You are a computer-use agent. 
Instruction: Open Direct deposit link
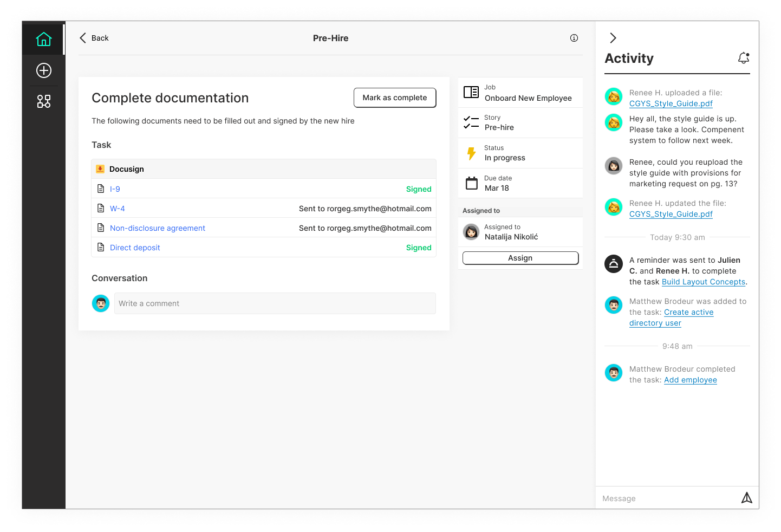pyautogui.click(x=135, y=248)
